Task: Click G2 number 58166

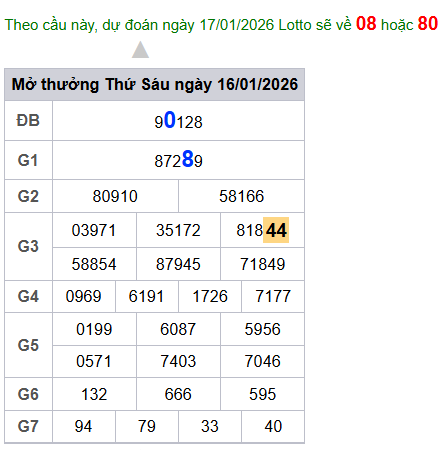Action: pyautogui.click(x=241, y=196)
